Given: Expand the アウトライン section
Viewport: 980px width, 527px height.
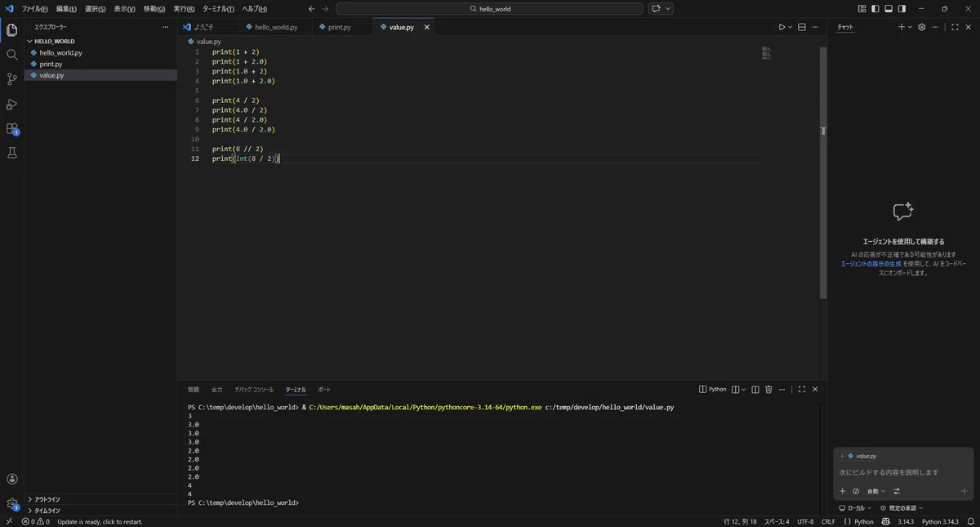Looking at the screenshot, I should pyautogui.click(x=100, y=499).
